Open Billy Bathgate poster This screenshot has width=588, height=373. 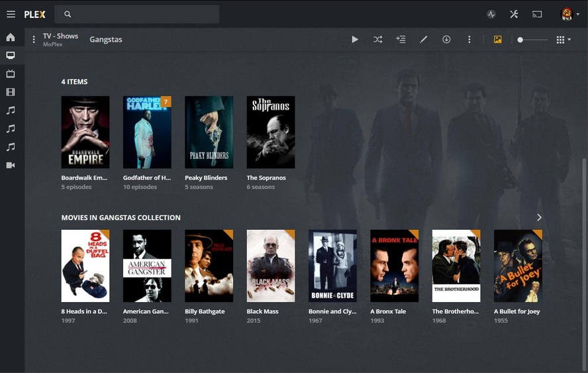[x=209, y=266]
